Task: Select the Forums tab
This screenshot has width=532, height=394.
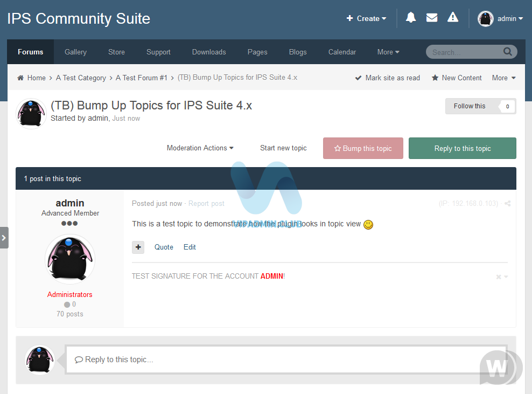Action: point(31,52)
